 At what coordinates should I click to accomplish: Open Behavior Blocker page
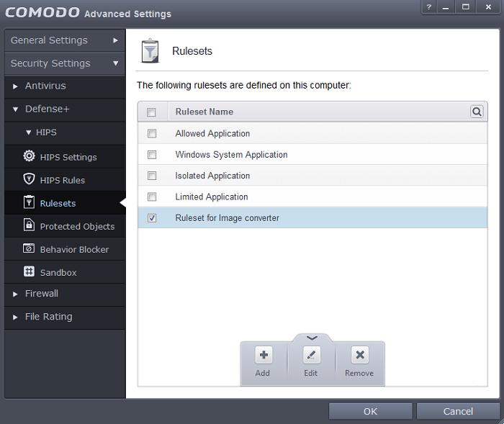point(65,249)
